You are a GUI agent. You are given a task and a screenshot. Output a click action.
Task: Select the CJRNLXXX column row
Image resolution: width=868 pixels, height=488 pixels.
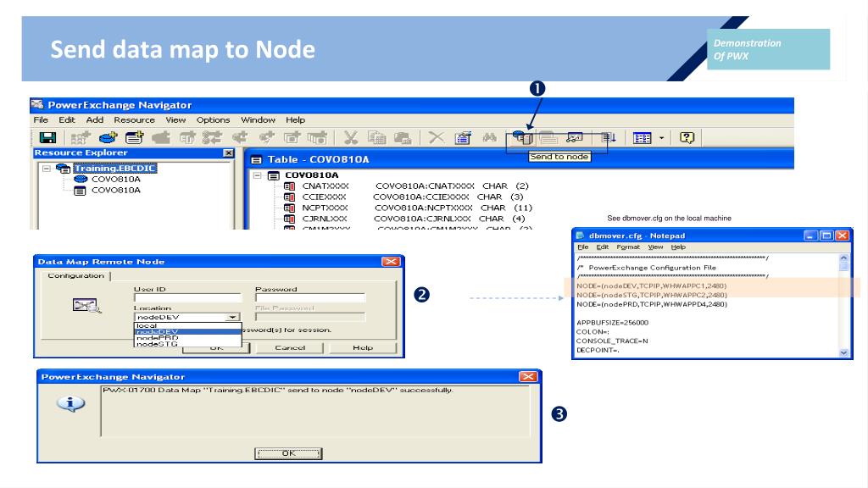tap(404, 219)
